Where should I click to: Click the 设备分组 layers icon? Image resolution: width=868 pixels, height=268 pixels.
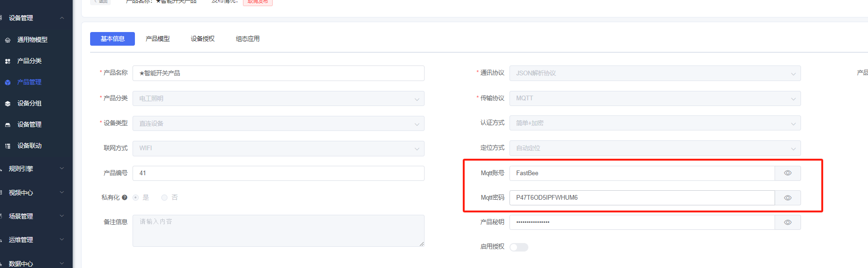click(8, 104)
